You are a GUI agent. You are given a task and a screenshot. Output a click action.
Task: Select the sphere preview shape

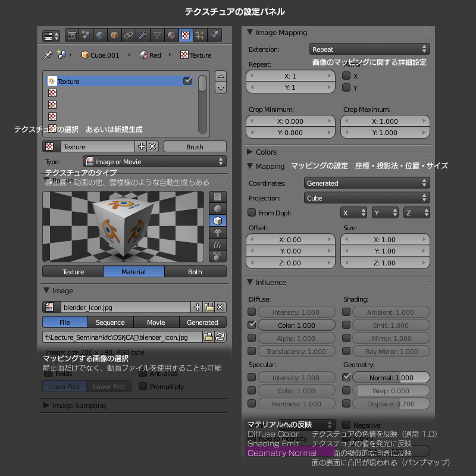pos(218,209)
